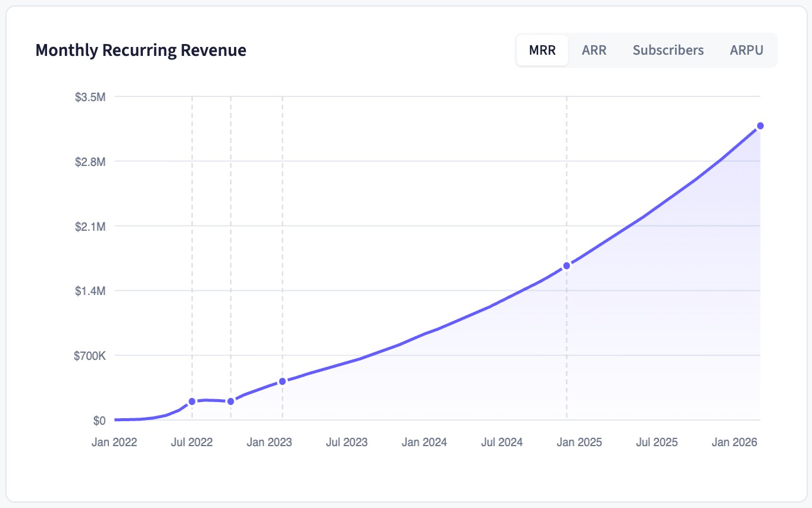The width and height of the screenshot is (812, 508).
Task: Click the Monthly Recurring Revenue title
Action: 141,50
